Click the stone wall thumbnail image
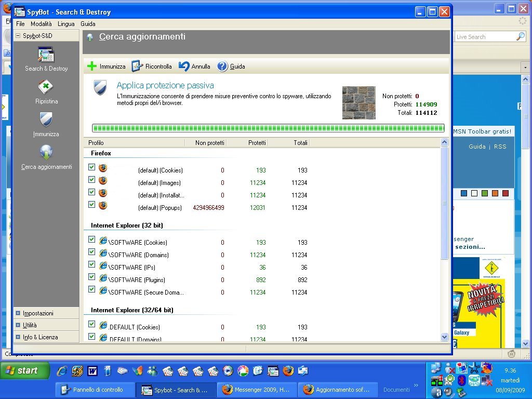Viewport: 532px width, 399px height. [x=358, y=103]
